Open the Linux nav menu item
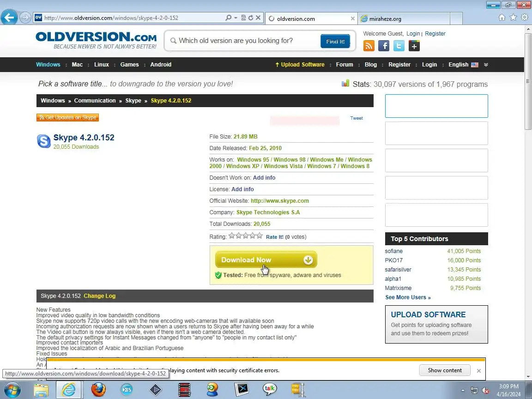This screenshot has width=532, height=399. tap(102, 65)
